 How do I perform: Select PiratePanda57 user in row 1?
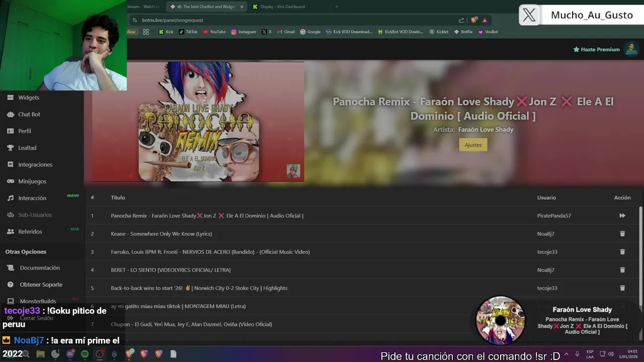tap(554, 216)
